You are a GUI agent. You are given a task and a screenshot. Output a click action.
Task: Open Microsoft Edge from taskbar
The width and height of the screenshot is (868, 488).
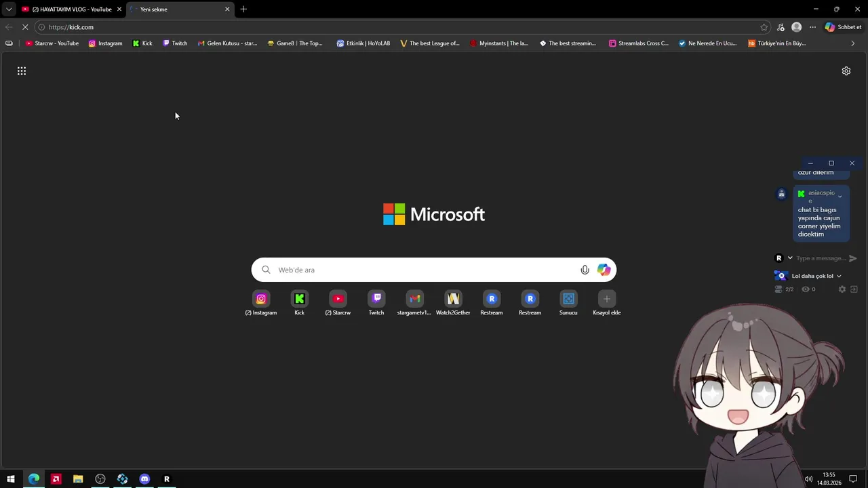(34, 479)
